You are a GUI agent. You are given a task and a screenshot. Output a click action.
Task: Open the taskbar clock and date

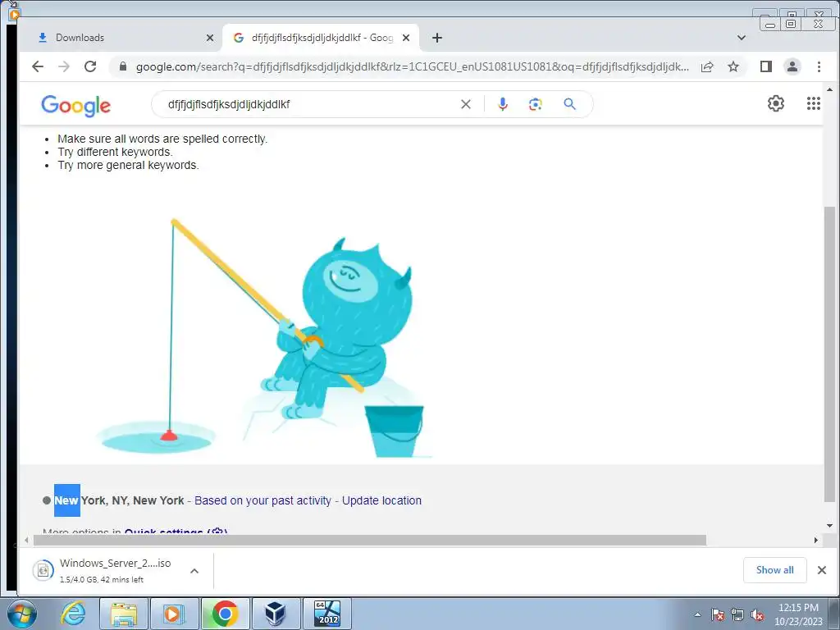pyautogui.click(x=798, y=614)
